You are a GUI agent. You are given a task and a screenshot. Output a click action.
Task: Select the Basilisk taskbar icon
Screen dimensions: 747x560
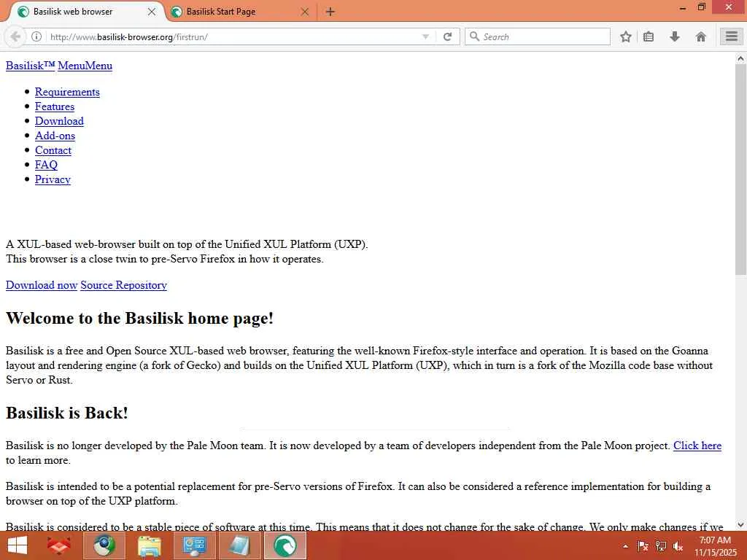pos(285,545)
